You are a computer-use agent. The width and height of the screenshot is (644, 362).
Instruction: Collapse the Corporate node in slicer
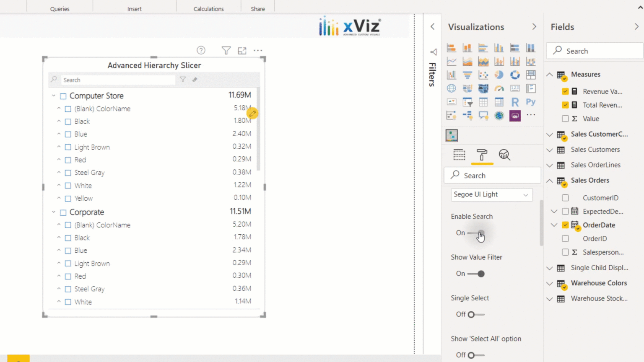point(53,212)
